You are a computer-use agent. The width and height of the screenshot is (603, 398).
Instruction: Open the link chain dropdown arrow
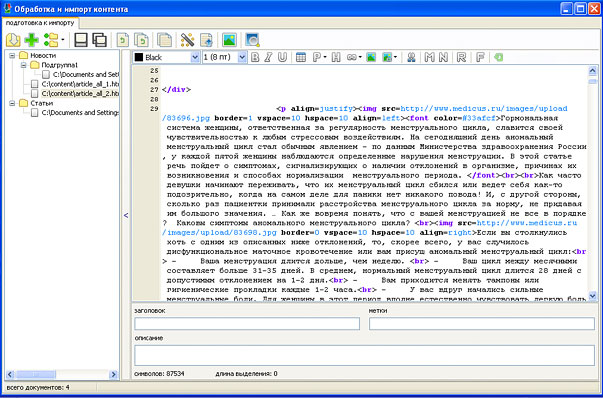(360, 57)
